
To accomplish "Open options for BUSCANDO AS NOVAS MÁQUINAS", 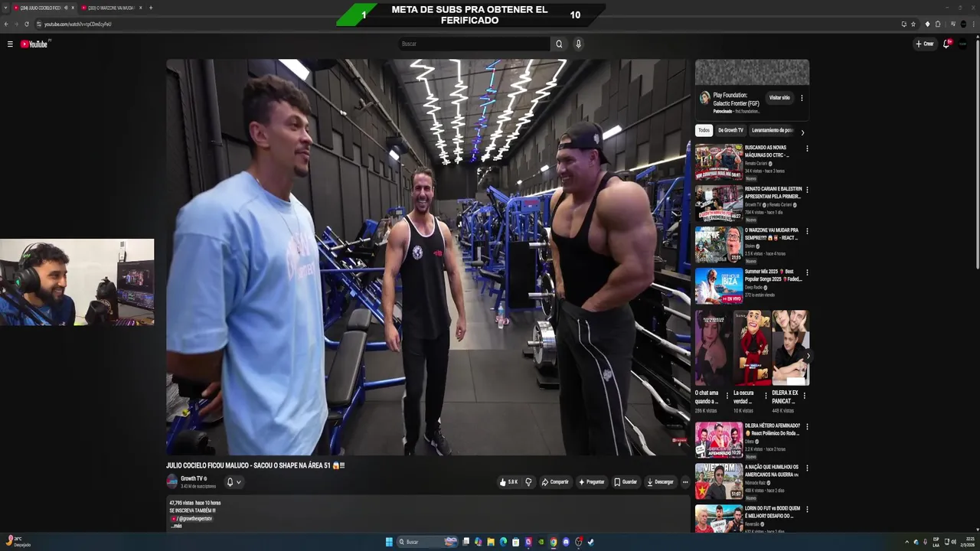I will 807,148.
